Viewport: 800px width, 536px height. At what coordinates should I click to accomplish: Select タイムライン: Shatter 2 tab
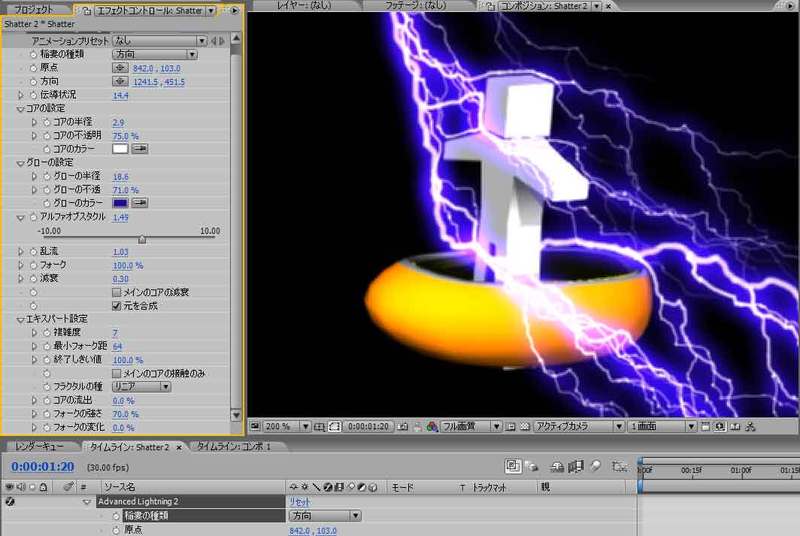click(x=129, y=447)
